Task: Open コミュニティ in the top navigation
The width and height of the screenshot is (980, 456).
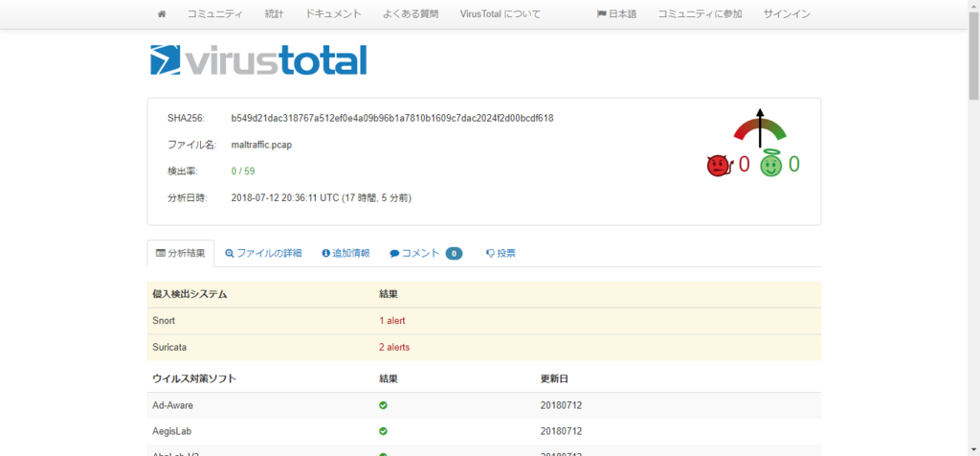Action: pos(215,13)
